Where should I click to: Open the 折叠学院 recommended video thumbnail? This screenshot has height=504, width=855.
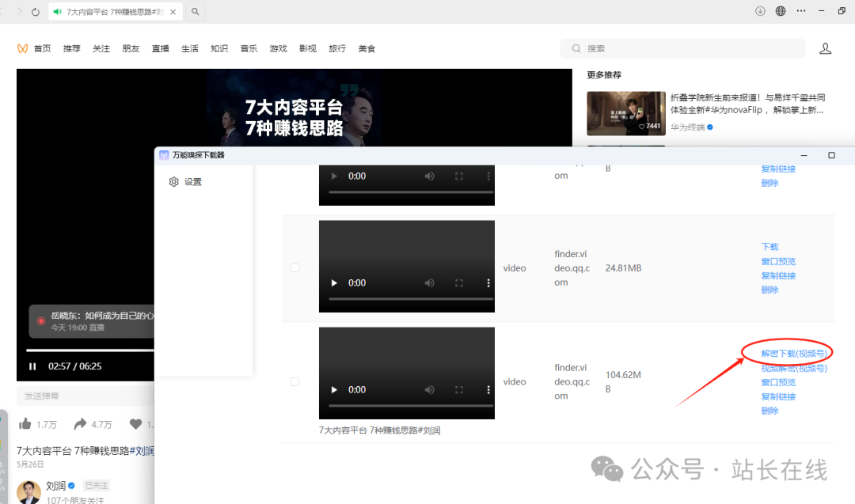626,113
